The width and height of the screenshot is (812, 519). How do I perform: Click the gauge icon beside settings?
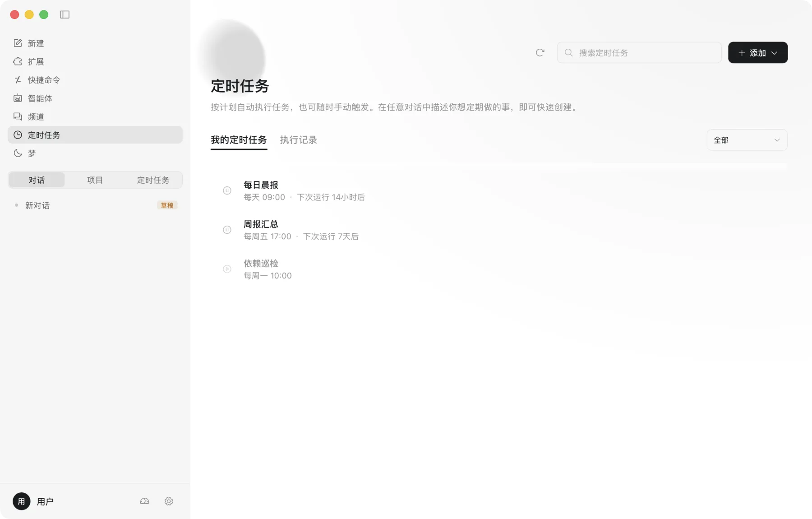[x=144, y=501]
